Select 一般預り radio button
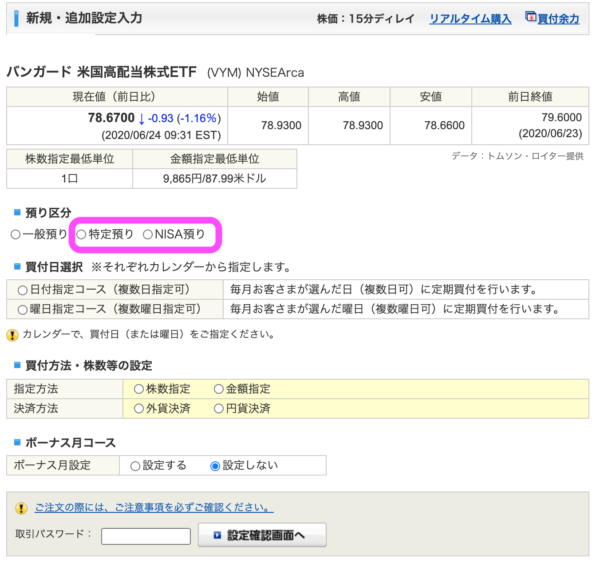 click(15, 234)
